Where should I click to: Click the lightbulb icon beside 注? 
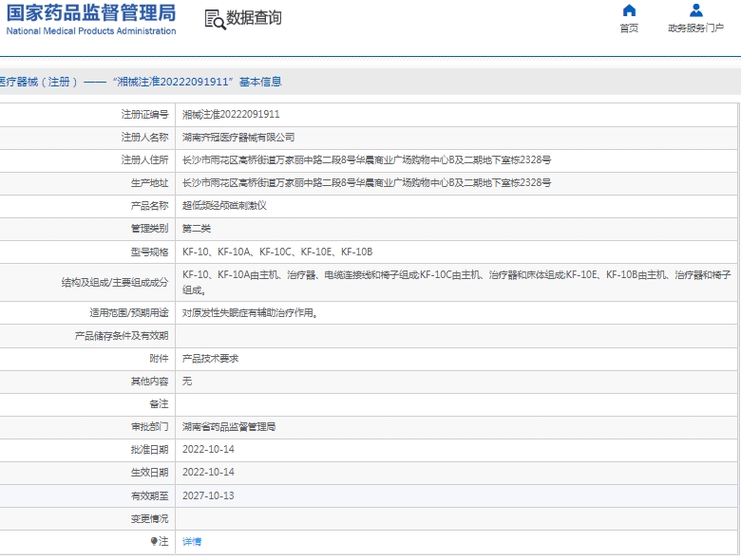[x=154, y=541]
